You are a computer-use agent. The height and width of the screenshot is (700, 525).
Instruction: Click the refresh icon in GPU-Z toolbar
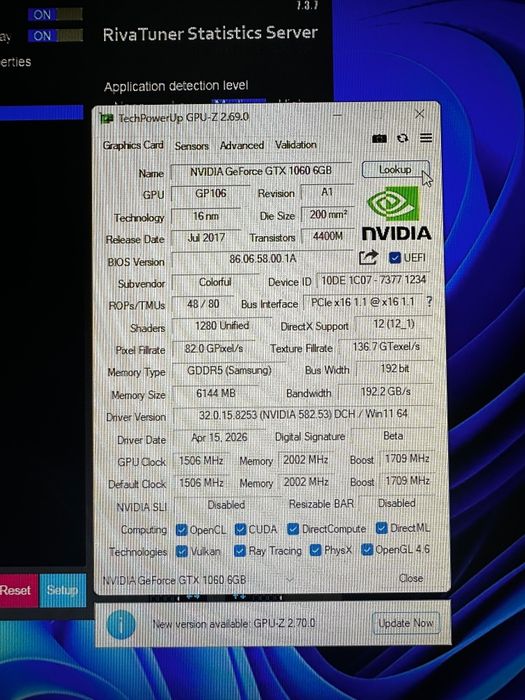click(x=402, y=139)
